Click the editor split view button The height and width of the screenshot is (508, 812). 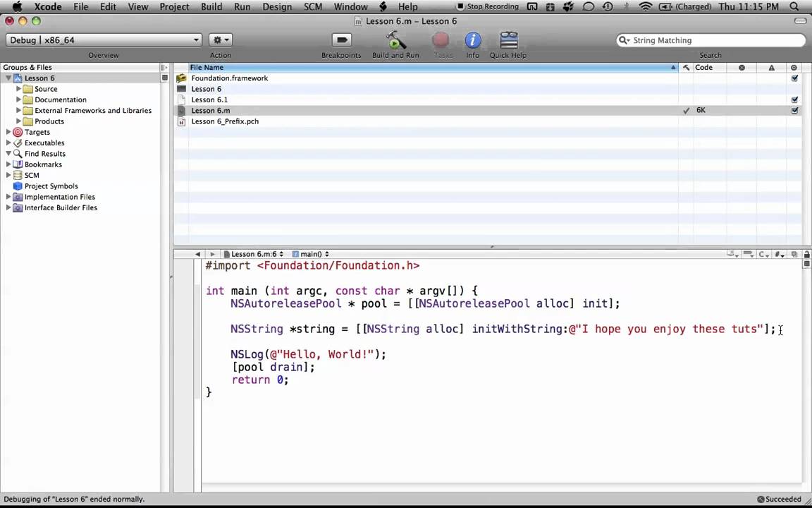pos(807,264)
